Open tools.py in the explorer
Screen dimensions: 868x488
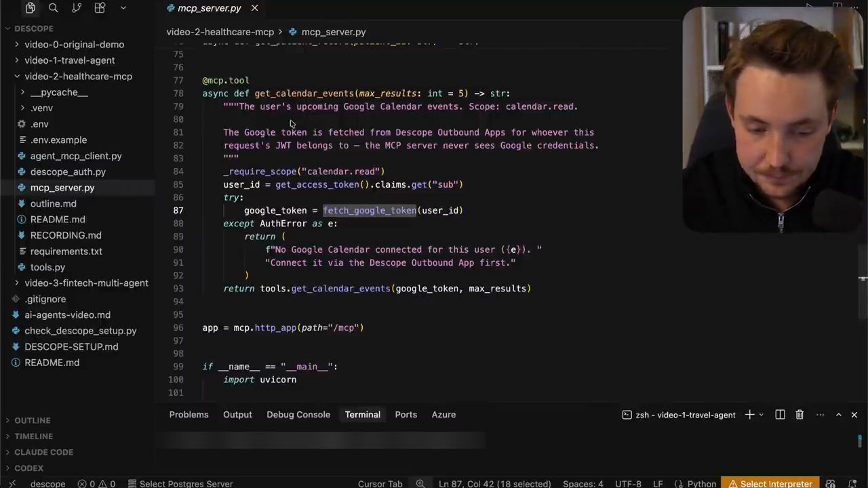point(47,267)
